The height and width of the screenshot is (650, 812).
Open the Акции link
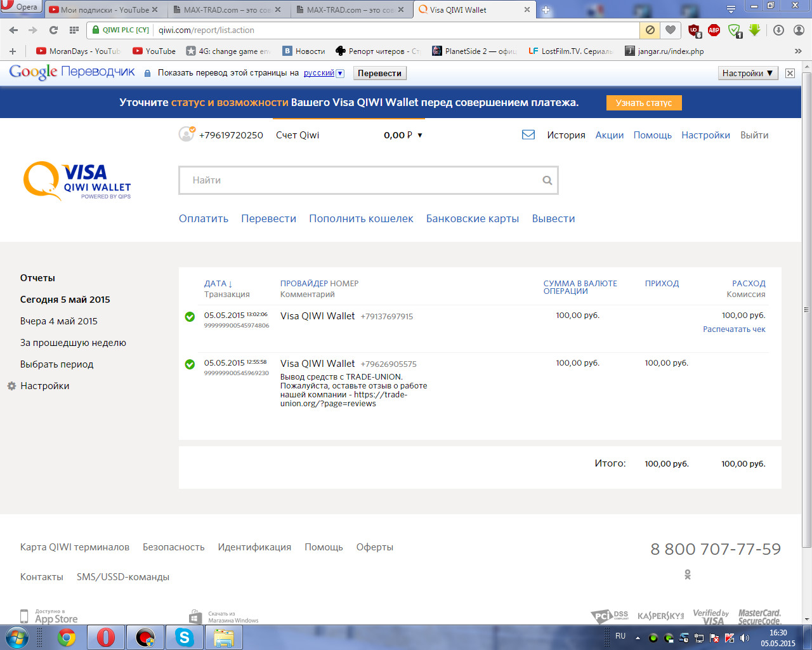[610, 135]
